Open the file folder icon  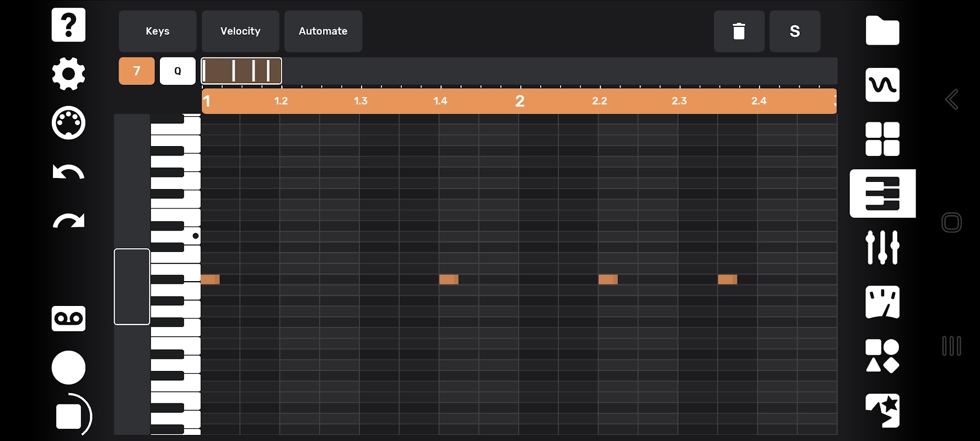[x=882, y=30]
